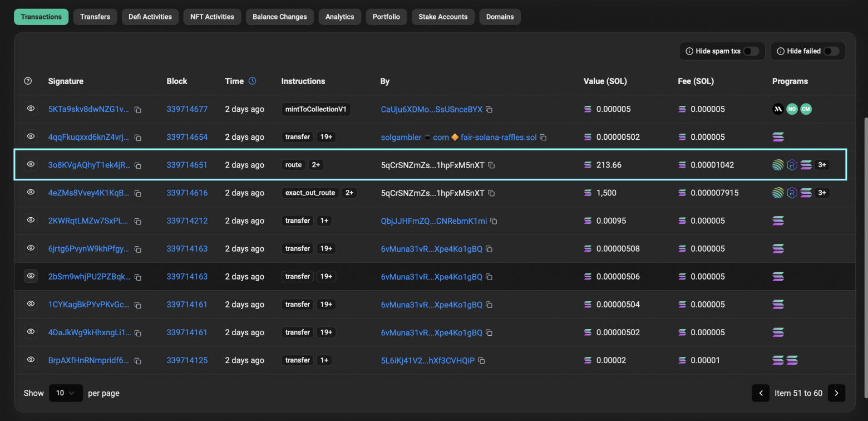The image size is (868, 421).
Task: Click the eye preview icon on the BrpAXfHnRN transaction
Action: point(31,360)
